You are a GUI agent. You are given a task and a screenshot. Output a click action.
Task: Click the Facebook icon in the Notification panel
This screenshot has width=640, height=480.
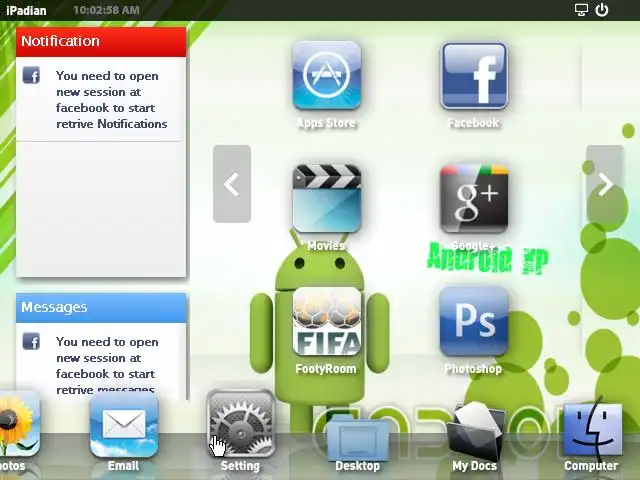(x=31, y=76)
